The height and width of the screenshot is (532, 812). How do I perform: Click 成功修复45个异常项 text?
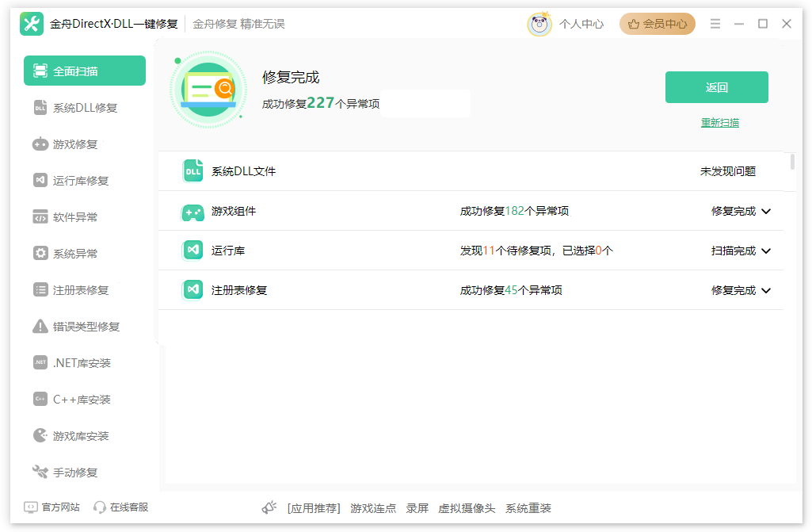[511, 290]
